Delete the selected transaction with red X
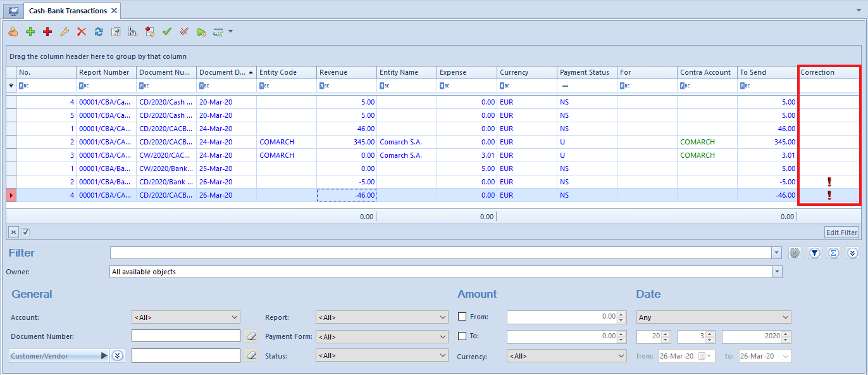 (x=82, y=32)
